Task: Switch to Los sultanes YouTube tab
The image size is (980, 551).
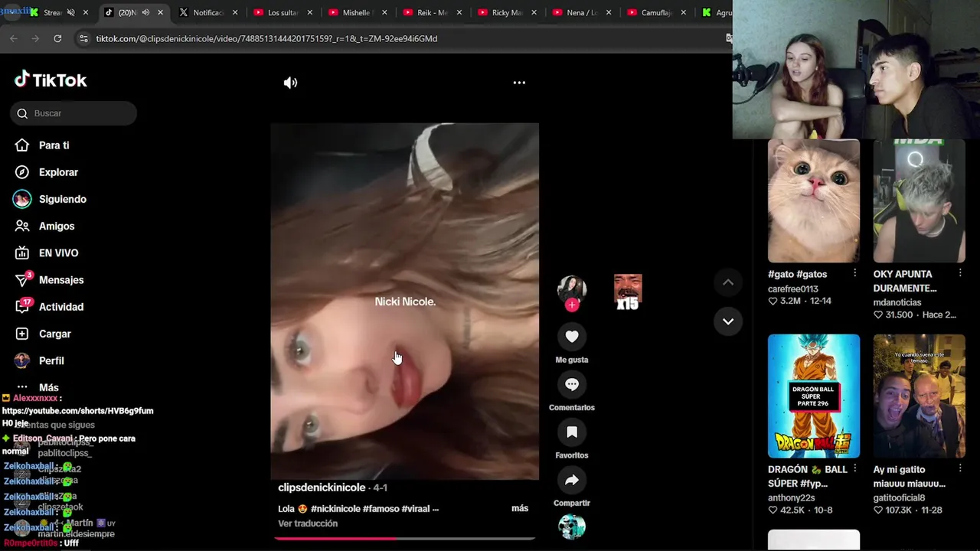Action: (282, 12)
